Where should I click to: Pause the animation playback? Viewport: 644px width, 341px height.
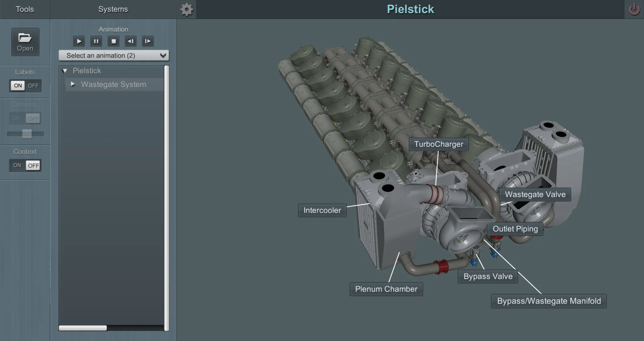coord(96,41)
